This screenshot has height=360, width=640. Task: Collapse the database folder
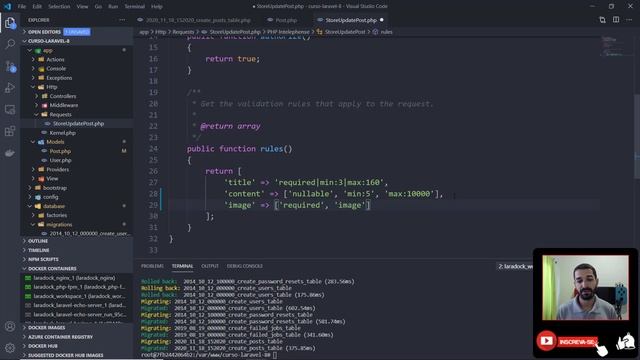click(77, 206)
